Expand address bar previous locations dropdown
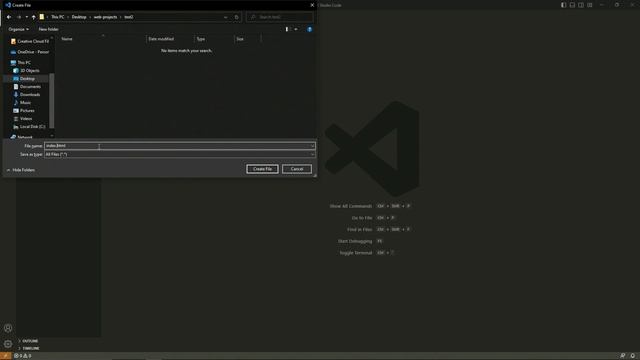The width and height of the screenshot is (640, 360). click(x=225, y=17)
